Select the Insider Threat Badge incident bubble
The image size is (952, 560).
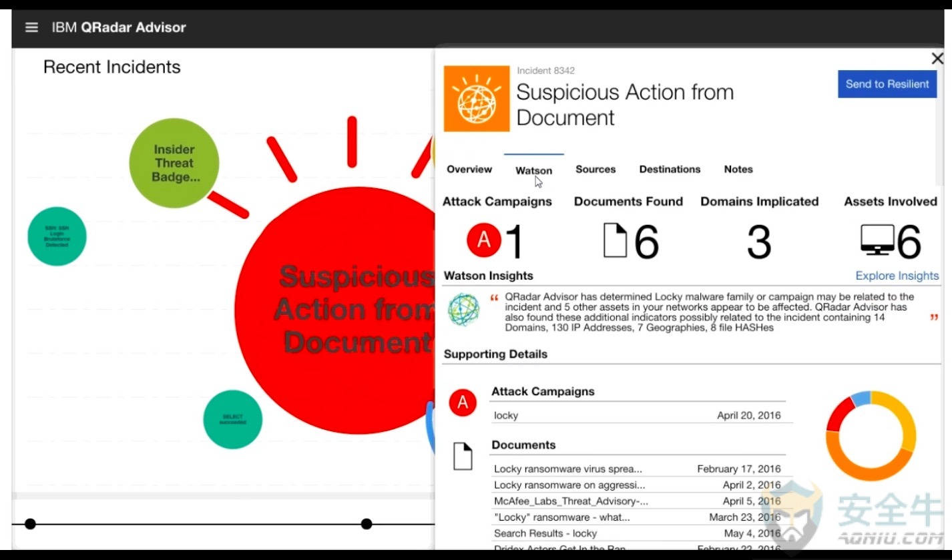click(174, 164)
